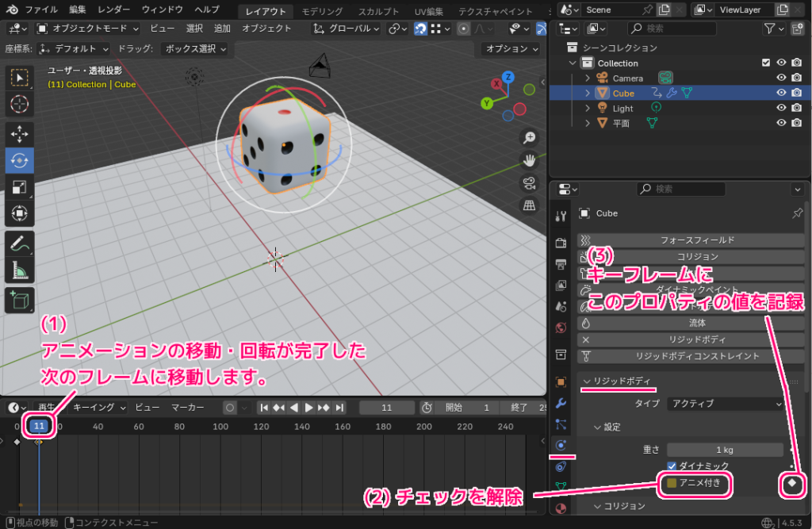The image size is (812, 529).
Task: Open the タイプ dropdown showing アクティブ
Action: point(726,404)
